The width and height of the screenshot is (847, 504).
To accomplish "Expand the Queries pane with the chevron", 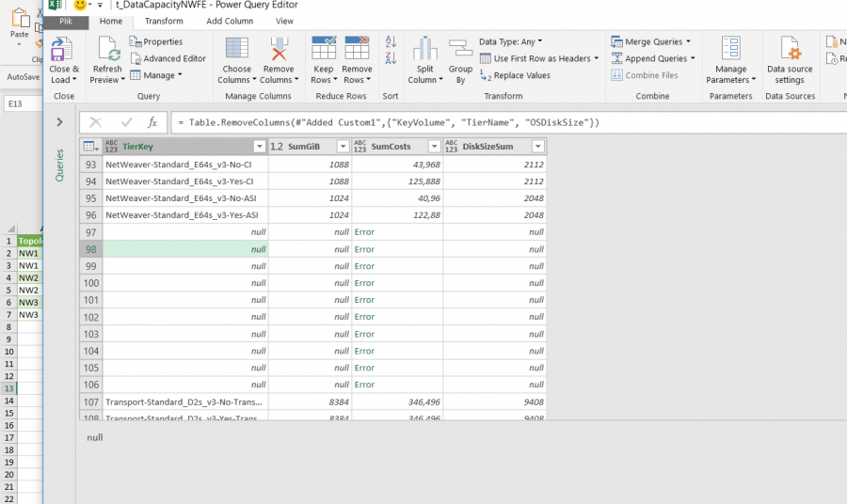I will click(59, 122).
